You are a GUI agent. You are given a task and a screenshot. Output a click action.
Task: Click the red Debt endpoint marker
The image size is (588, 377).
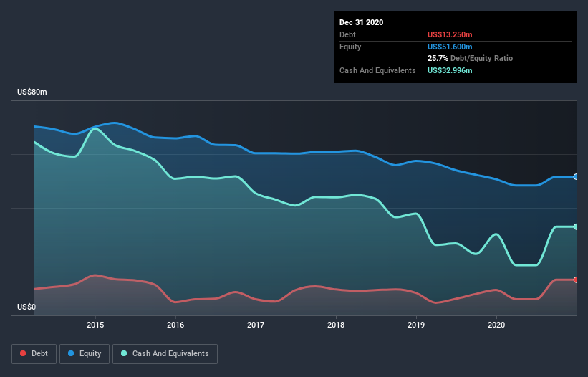point(576,280)
